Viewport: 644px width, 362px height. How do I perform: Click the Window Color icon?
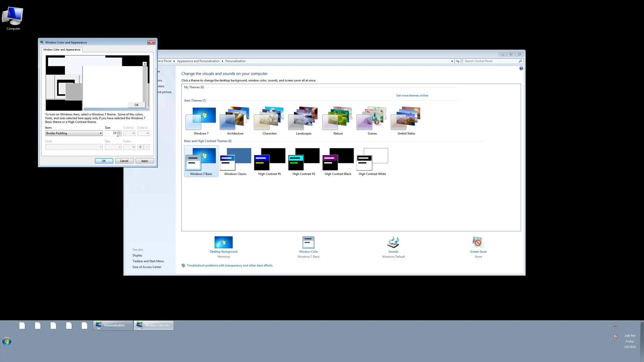tap(308, 242)
